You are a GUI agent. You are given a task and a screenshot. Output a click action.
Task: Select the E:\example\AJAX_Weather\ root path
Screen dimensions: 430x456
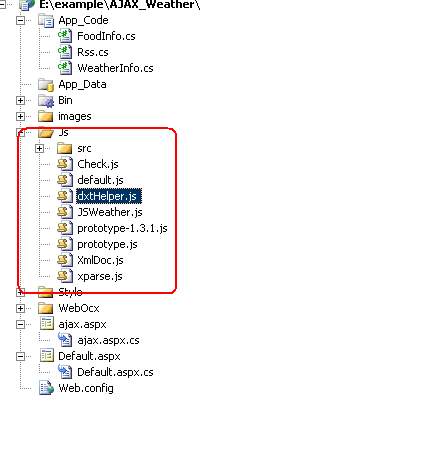[x=120, y=5]
